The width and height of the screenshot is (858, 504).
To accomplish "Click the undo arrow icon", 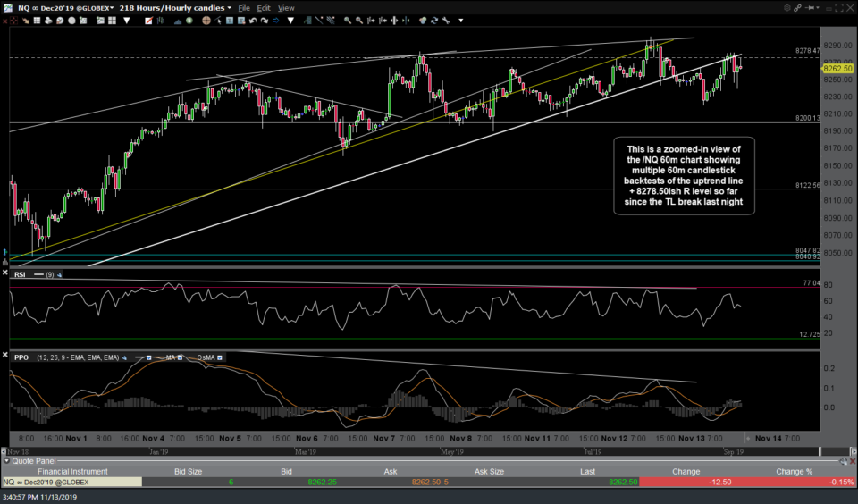I will pos(253,21).
